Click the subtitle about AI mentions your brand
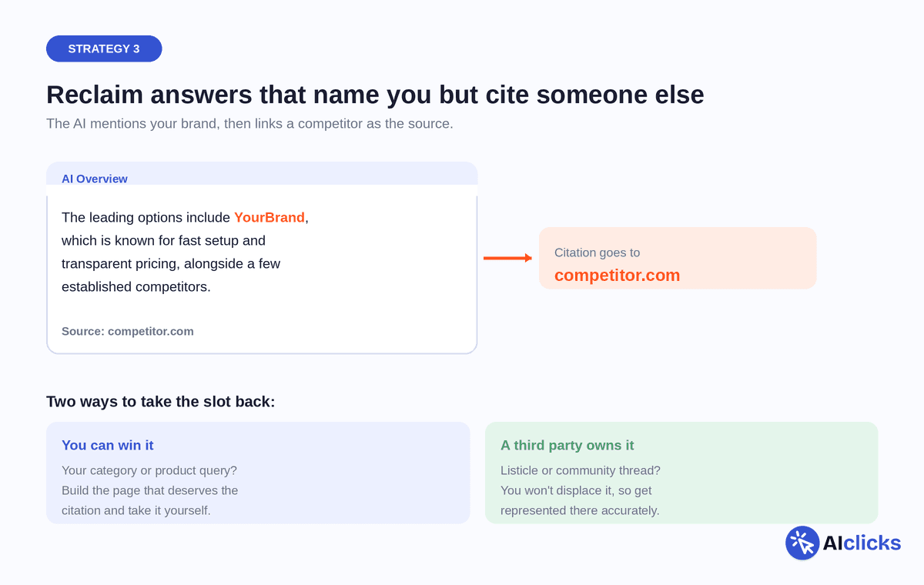This screenshot has height=585, width=924. [x=249, y=123]
